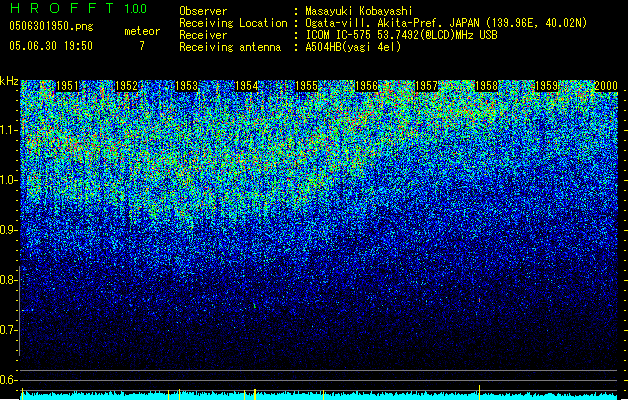Click the date stamp 05.06.30 19:50
Image resolution: width=629 pixels, height=400 pixels.
51,46
